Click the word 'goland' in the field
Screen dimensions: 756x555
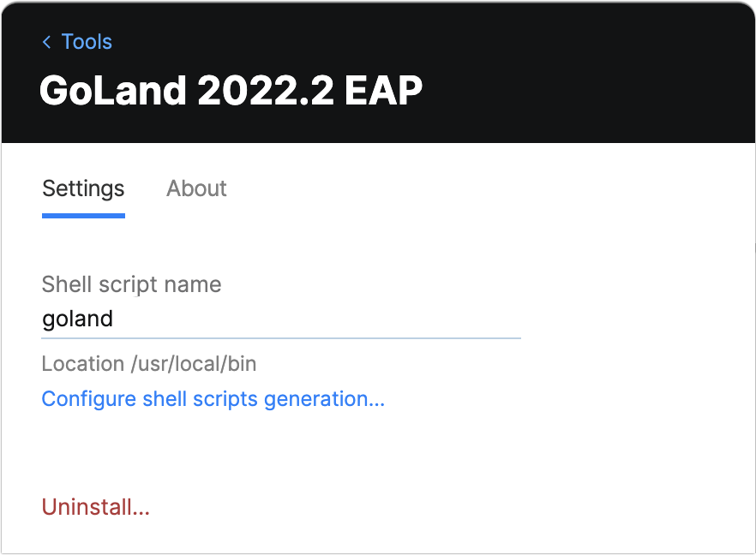77,319
